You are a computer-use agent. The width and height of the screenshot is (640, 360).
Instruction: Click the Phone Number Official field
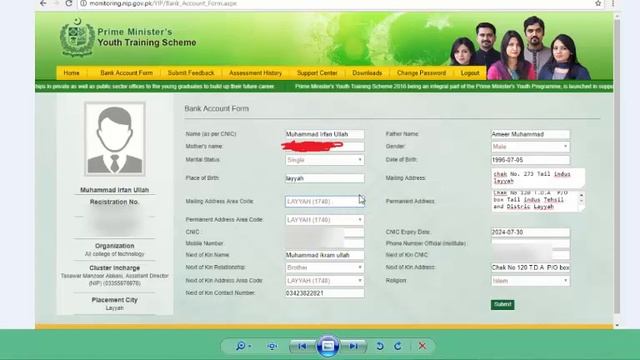coord(530,244)
